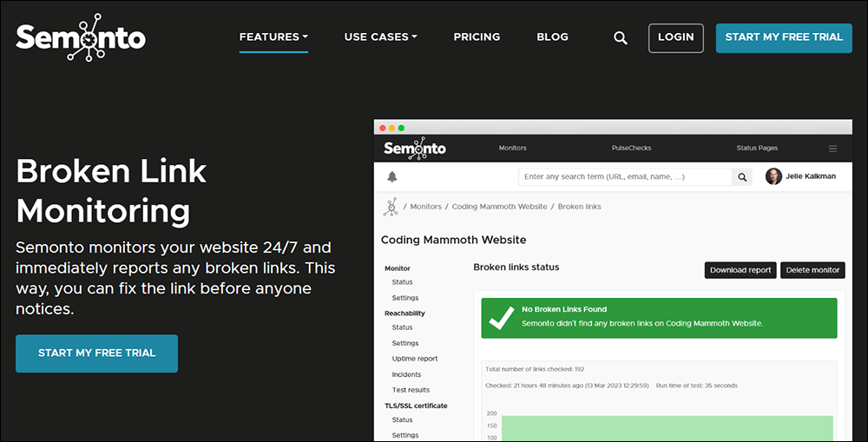868x442 pixels.
Task: Click Coding Mammoth Website breadcrumb link
Action: [x=499, y=207]
